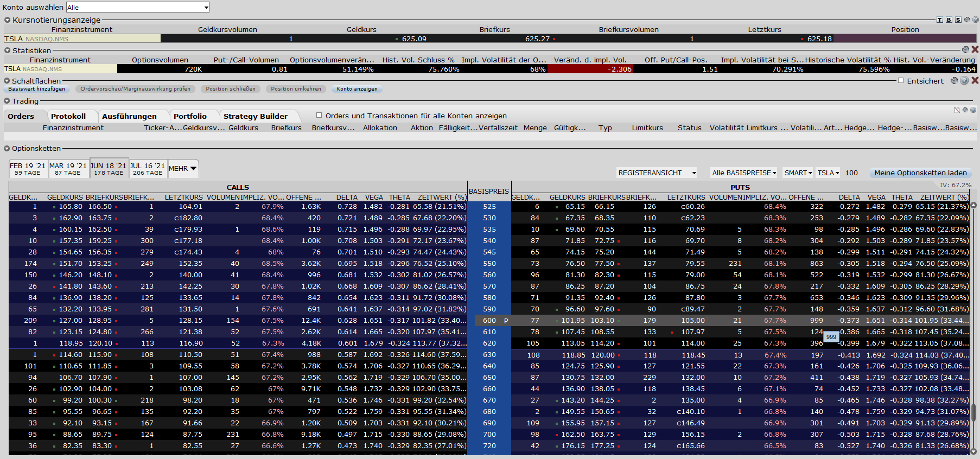Open help icon in Schaltflächen section
This screenshot has height=459, width=980.
click(964, 81)
